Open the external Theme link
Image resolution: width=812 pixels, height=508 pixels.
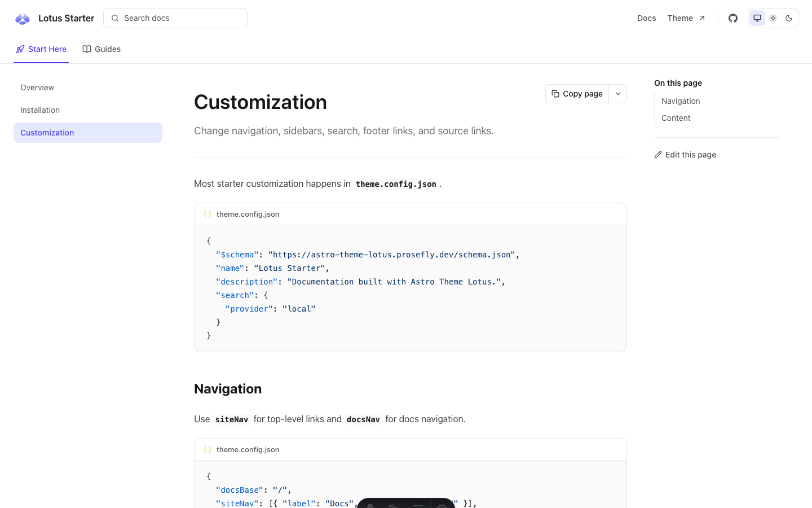pyautogui.click(x=686, y=18)
